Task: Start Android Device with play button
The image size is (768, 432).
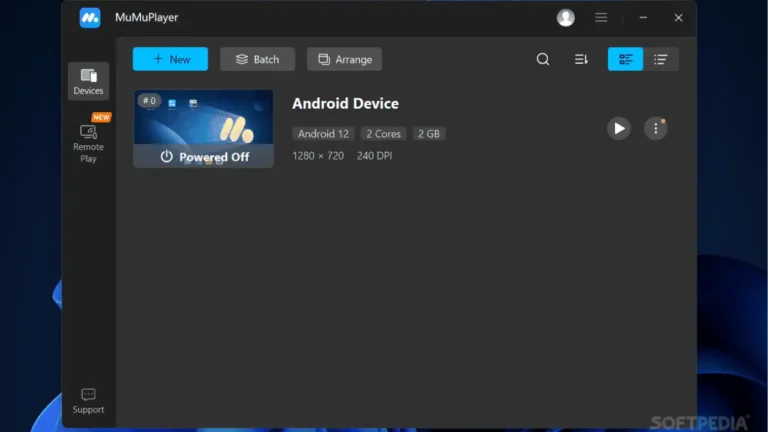Action: pos(619,128)
